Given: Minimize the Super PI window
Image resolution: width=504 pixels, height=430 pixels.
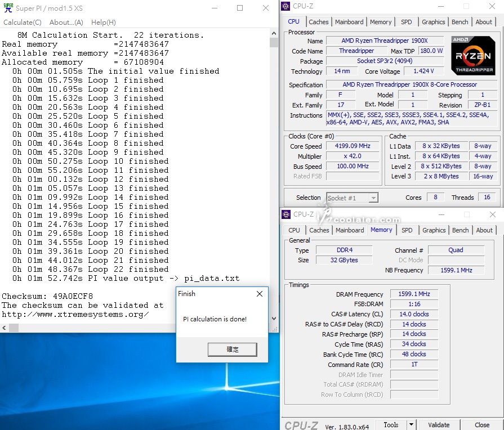Looking at the screenshot, I should tap(215, 8).
